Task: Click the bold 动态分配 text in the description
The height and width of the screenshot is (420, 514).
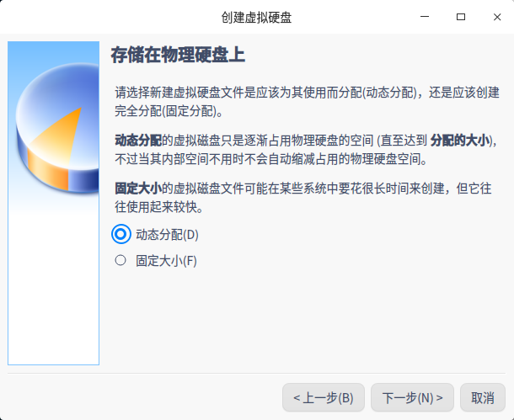Action: click(138, 141)
